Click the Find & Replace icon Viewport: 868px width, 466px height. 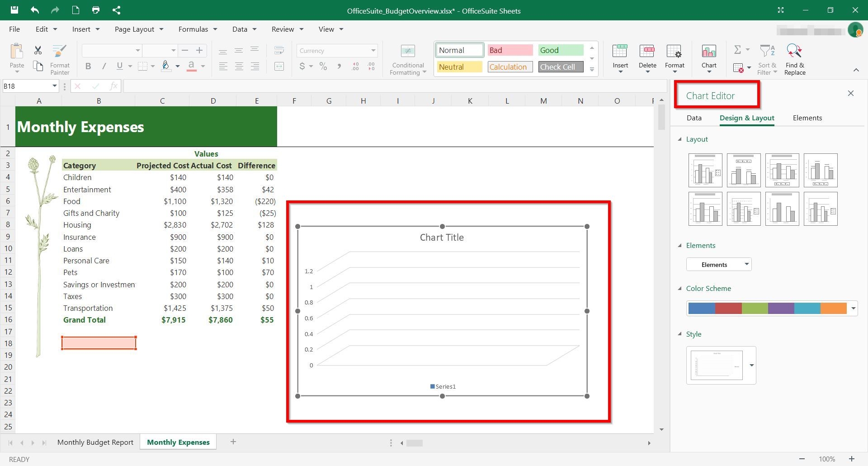click(x=794, y=58)
